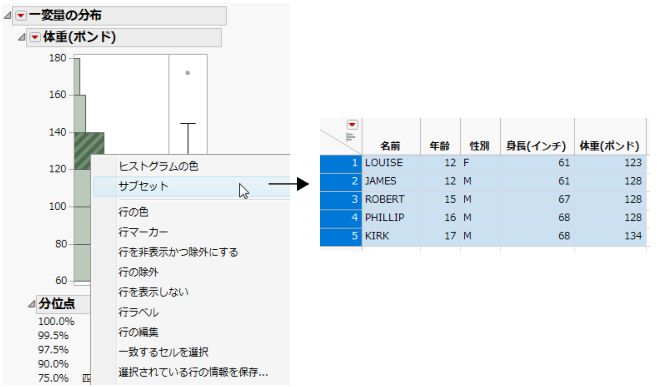Viewport: 659px width, 387px height.
Task: Choose 選択されている行の情報を保存... menu item
Action: 193,372
